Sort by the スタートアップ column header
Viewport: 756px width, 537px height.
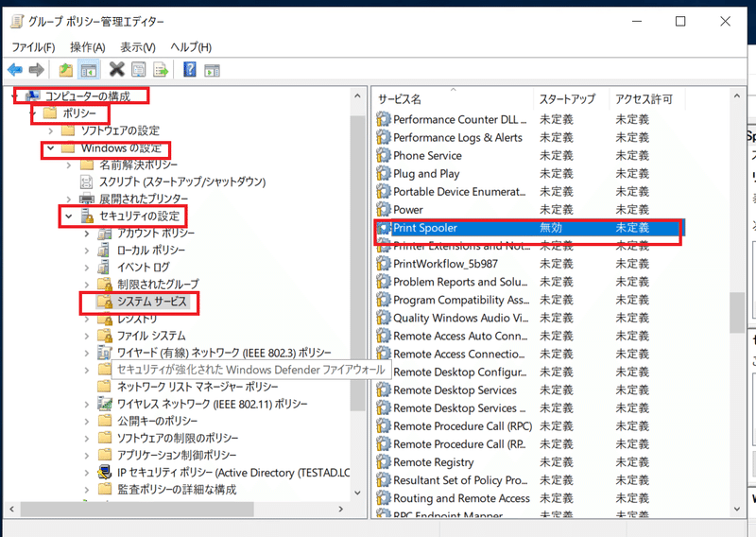point(572,99)
